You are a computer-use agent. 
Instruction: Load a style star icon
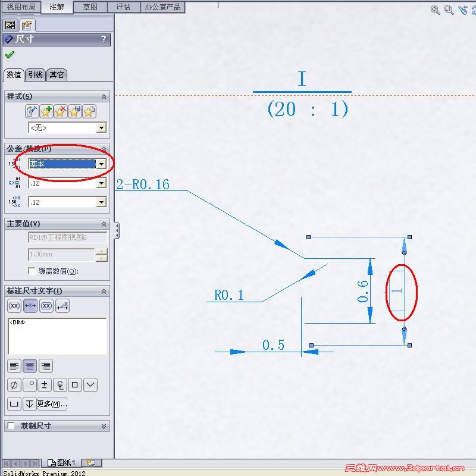click(x=89, y=111)
